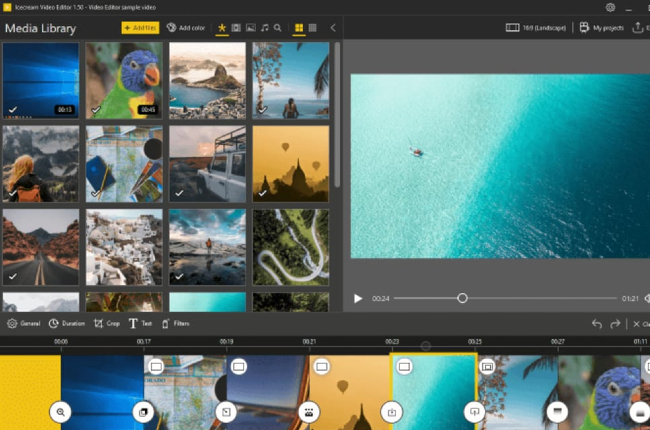650x430 pixels.
Task: Redo the last action
Action: point(615,324)
